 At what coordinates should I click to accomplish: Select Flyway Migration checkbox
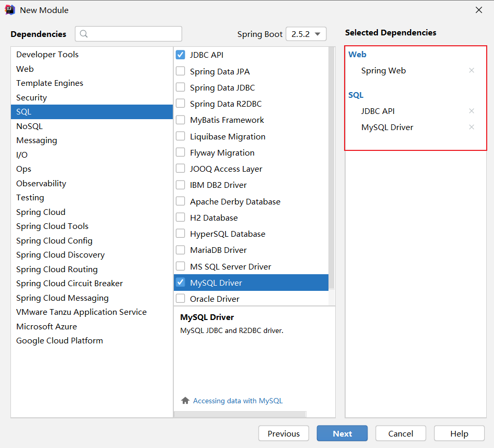point(181,152)
